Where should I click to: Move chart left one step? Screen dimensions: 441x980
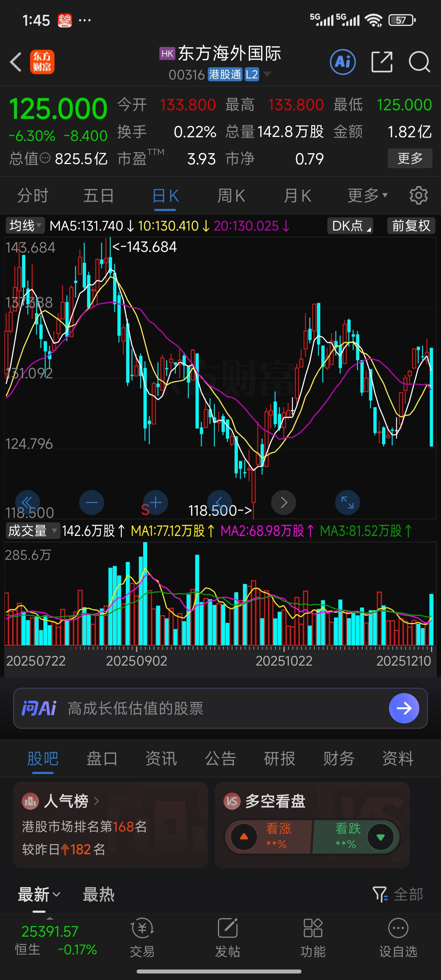219,503
